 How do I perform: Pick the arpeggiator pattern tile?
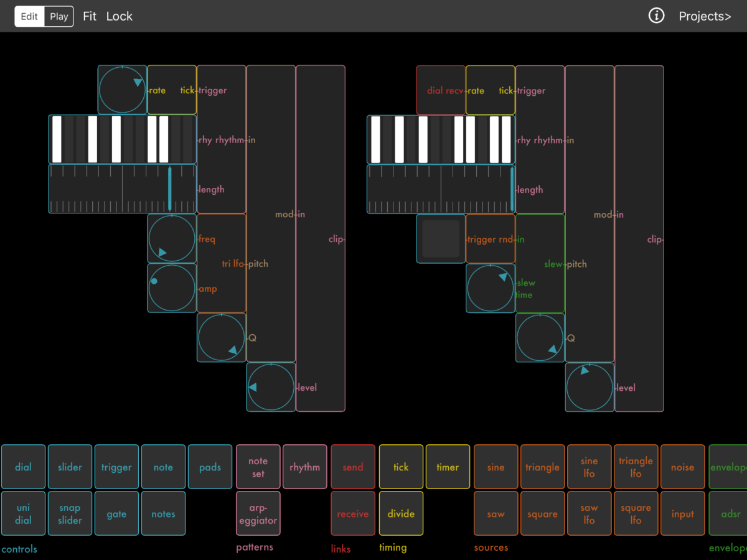tap(258, 513)
